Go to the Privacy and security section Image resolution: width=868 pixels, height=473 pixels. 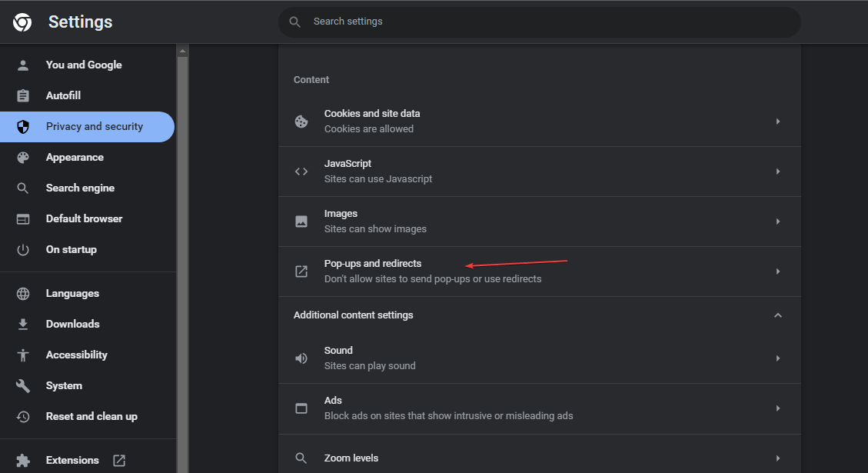point(95,126)
